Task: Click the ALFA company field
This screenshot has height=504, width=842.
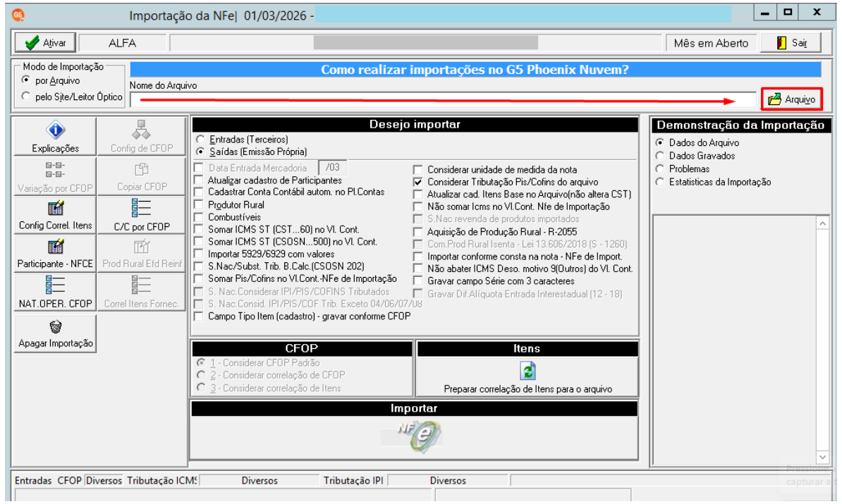Action: [x=123, y=43]
